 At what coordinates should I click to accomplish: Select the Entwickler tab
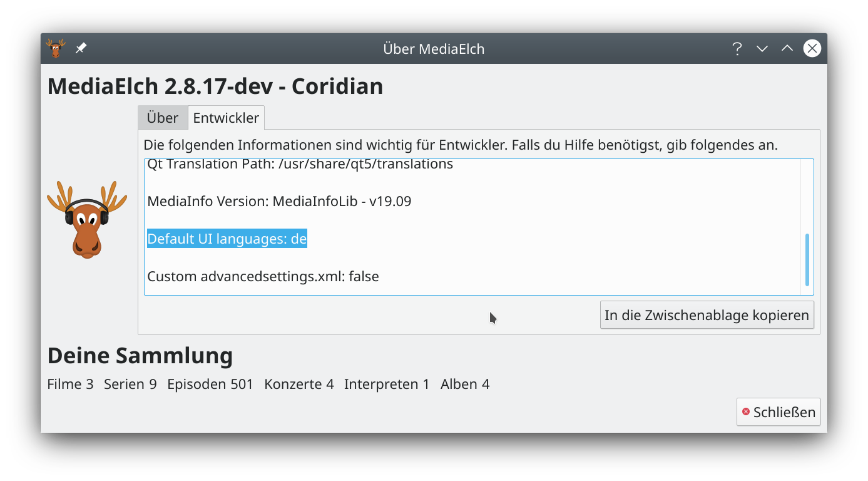226,117
